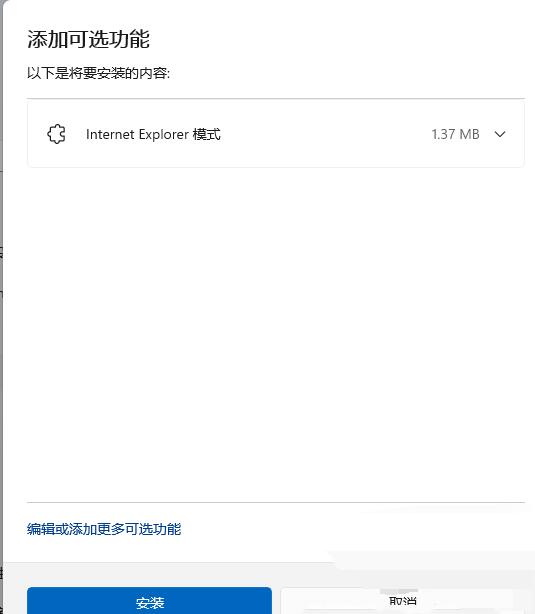
Task: Open the 编辑或添加更多可选功能 link
Action: [104, 529]
